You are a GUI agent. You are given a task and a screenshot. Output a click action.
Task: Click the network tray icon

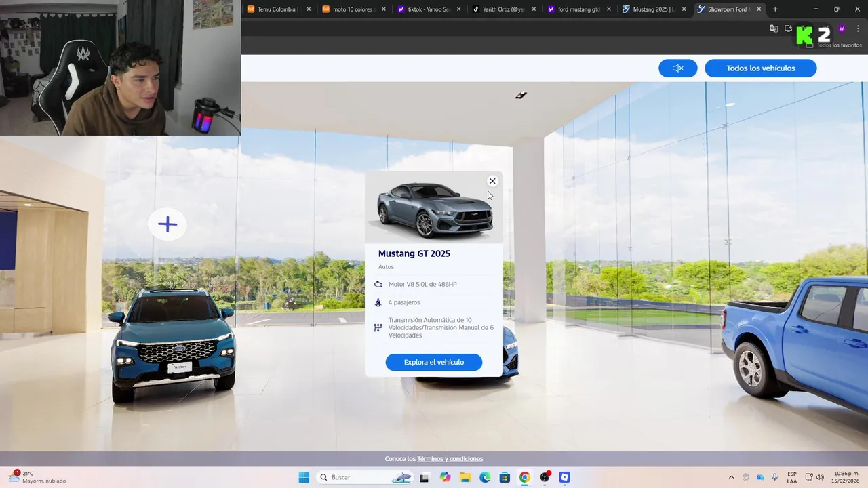(x=809, y=477)
